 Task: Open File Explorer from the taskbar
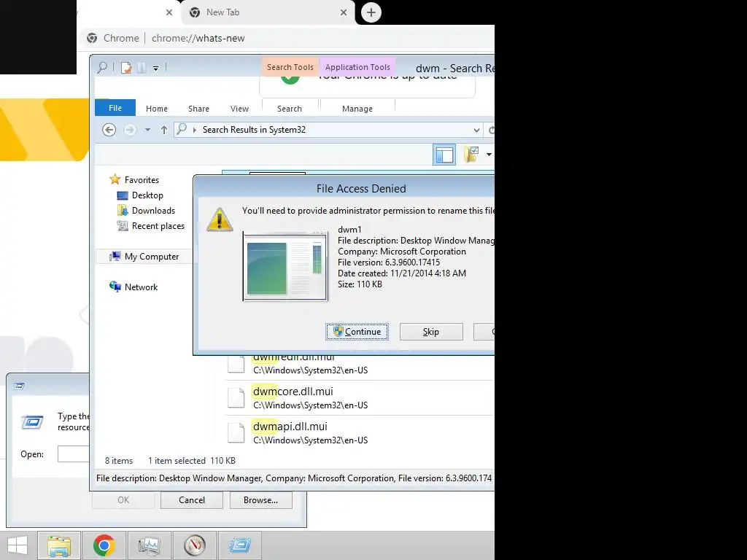pos(59,545)
